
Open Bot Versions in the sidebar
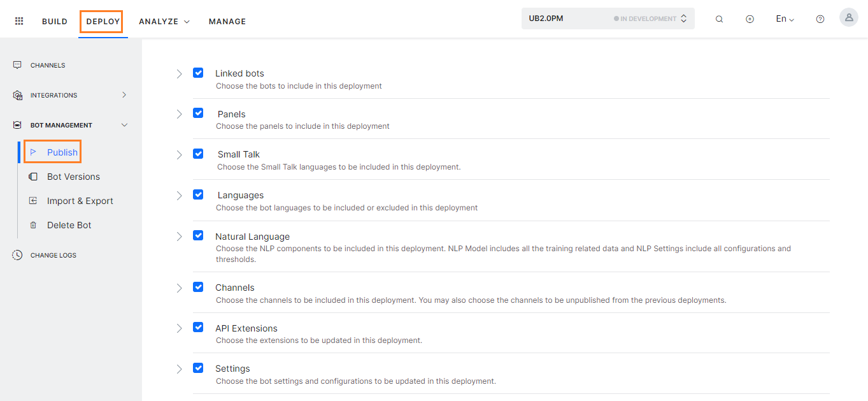[x=73, y=177]
